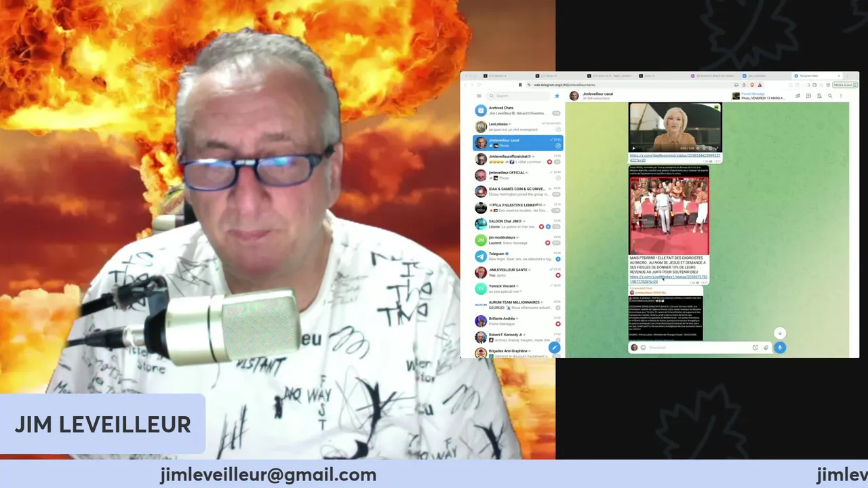Play the video of the blonde woman
Screen dimensions: 868x488
[x=633, y=148]
